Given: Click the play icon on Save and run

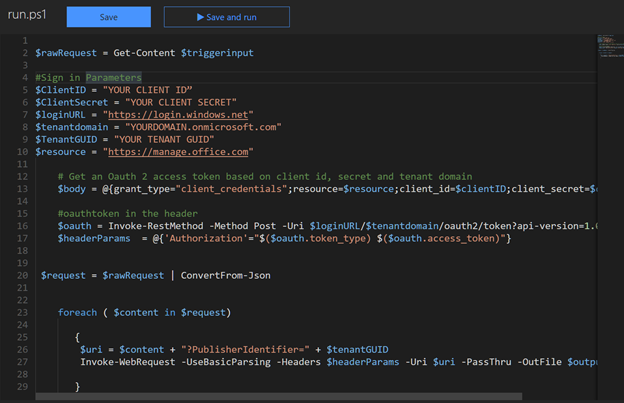Looking at the screenshot, I should pos(200,17).
